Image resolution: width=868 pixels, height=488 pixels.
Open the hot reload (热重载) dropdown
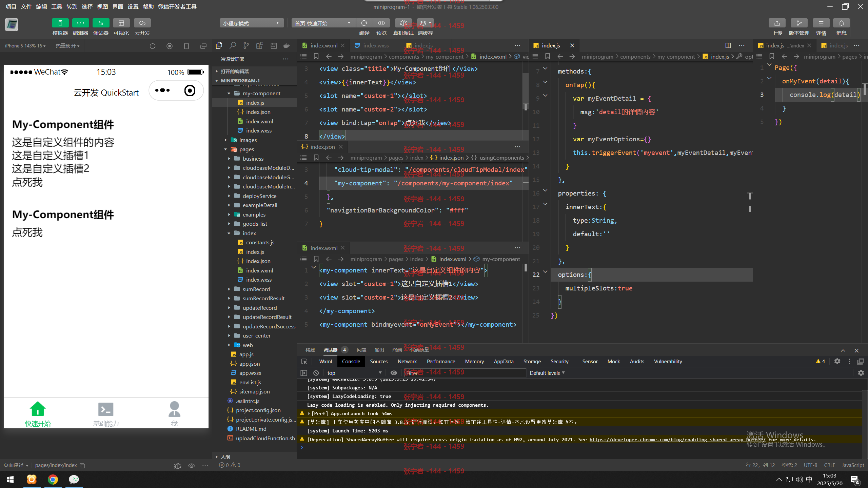67,46
